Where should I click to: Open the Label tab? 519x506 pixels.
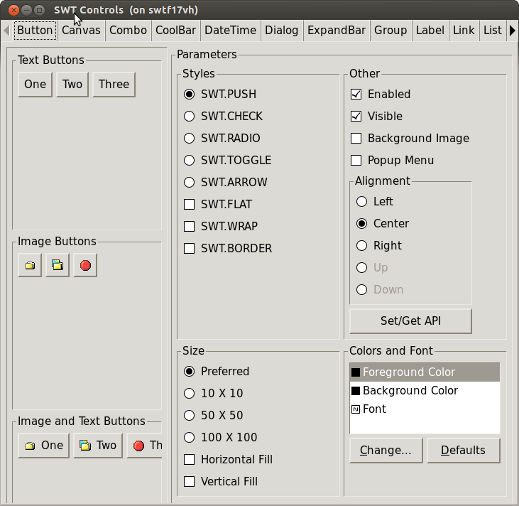pyautogui.click(x=430, y=30)
